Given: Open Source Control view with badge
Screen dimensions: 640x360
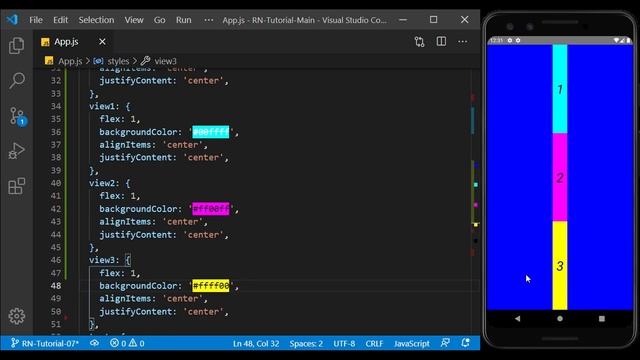Looking at the screenshot, I should pyautogui.click(x=17, y=116).
